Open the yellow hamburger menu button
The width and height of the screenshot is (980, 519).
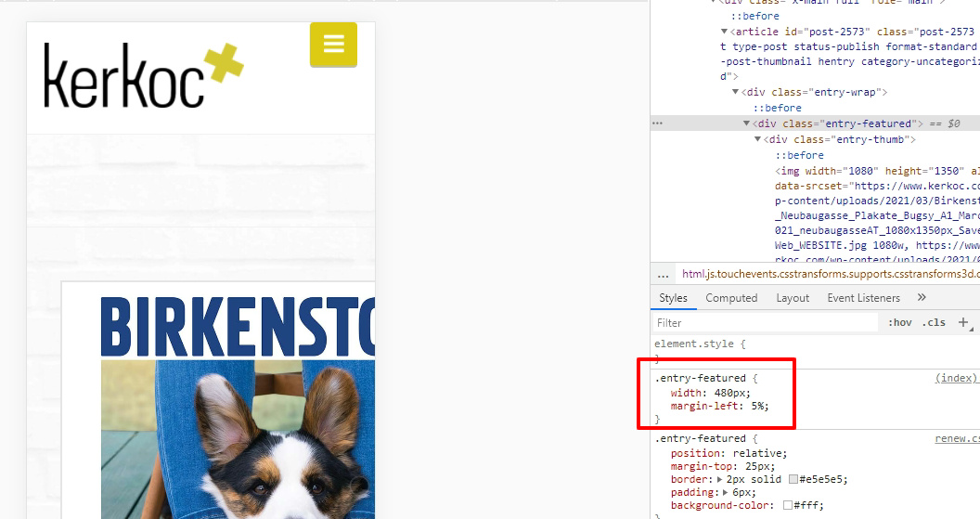(334, 45)
